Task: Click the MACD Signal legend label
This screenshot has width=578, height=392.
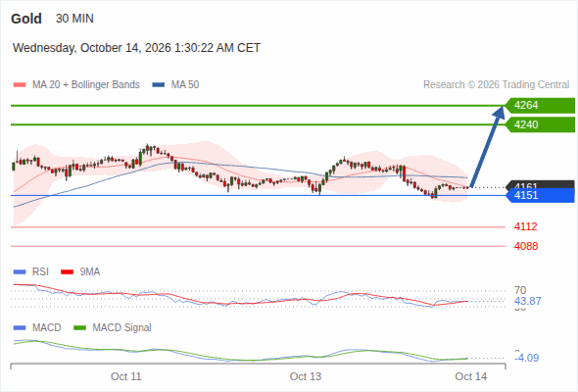Action: (x=122, y=328)
